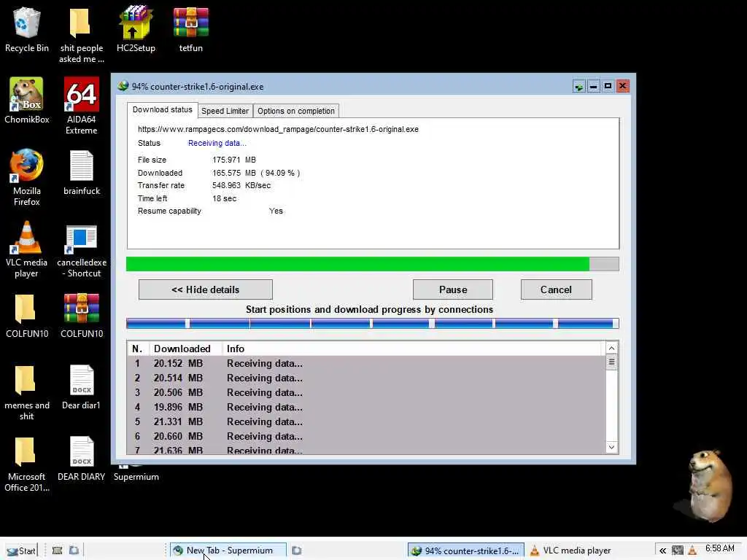Image resolution: width=747 pixels, height=560 pixels.
Task: Open the COLFUN10 WinRAR archive
Action: tap(82, 316)
